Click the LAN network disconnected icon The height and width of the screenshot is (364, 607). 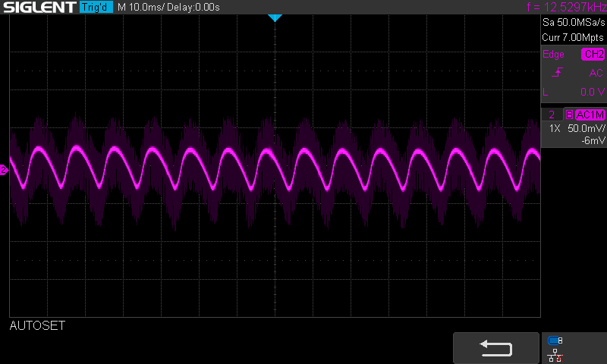point(555,355)
